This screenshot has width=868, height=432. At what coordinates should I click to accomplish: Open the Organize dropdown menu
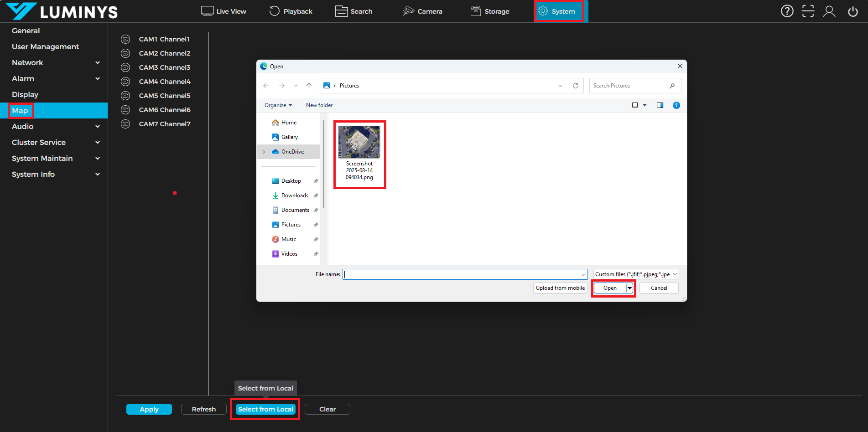(278, 105)
